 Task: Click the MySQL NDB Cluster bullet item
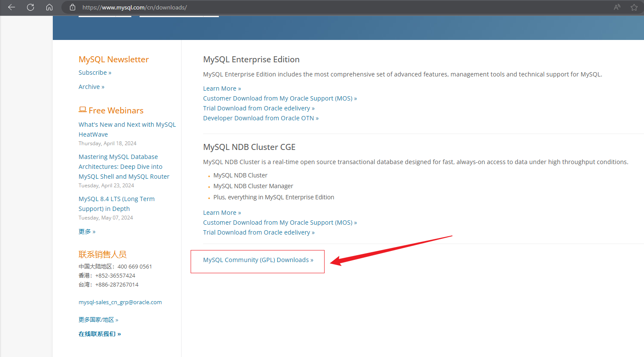coord(240,175)
